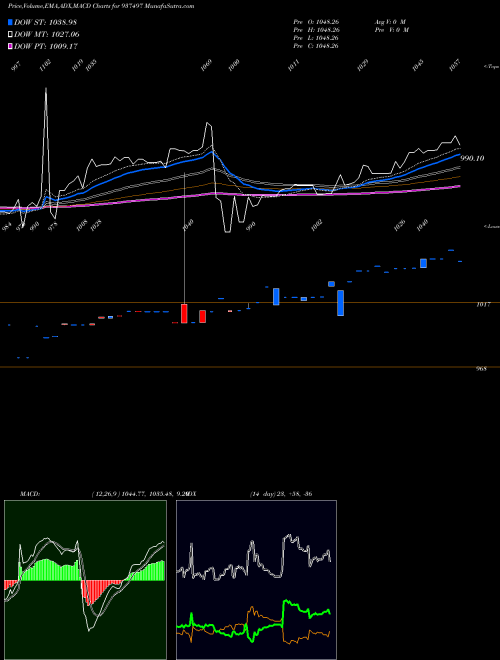Screen dimensions: 500x660
Task: Click the Pre O: 1048.26 value
Action: (x=316, y=22)
